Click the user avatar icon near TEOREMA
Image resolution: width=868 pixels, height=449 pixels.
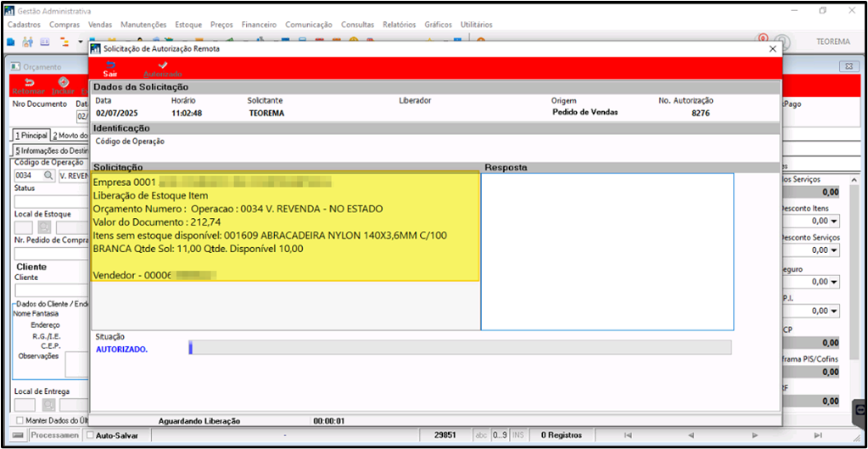tap(782, 42)
